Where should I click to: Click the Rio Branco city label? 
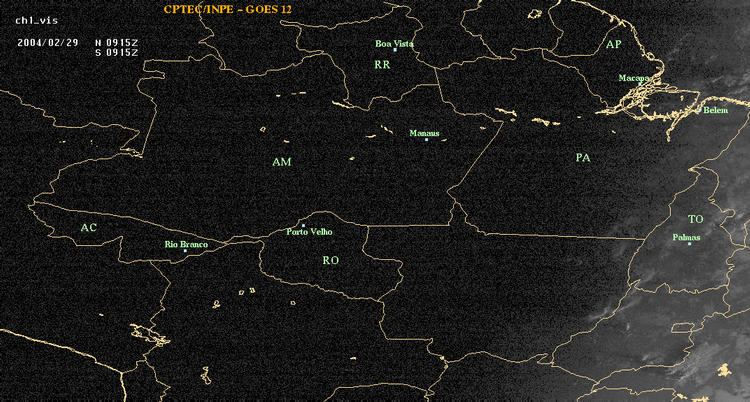coord(187,245)
